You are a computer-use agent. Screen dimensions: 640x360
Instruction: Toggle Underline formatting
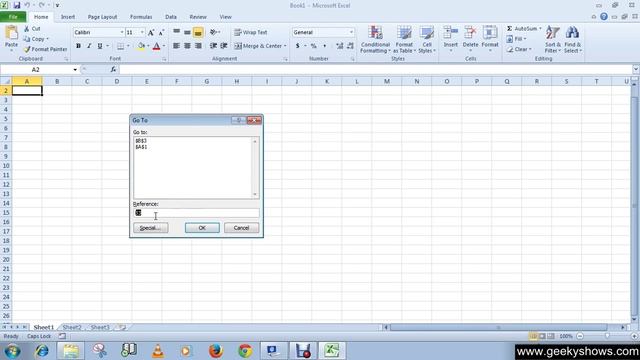100,46
